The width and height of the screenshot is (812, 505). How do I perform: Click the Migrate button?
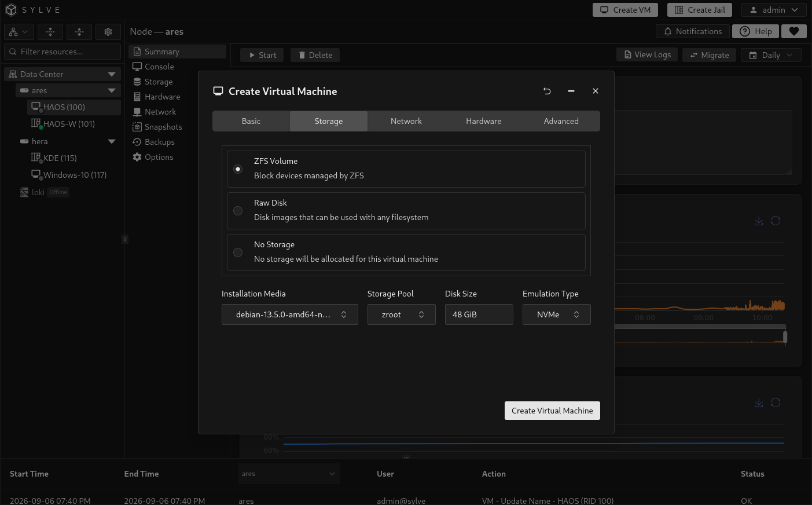click(710, 55)
